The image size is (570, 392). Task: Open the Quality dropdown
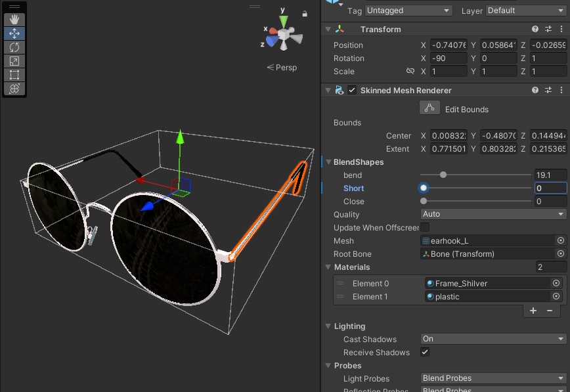coord(493,214)
